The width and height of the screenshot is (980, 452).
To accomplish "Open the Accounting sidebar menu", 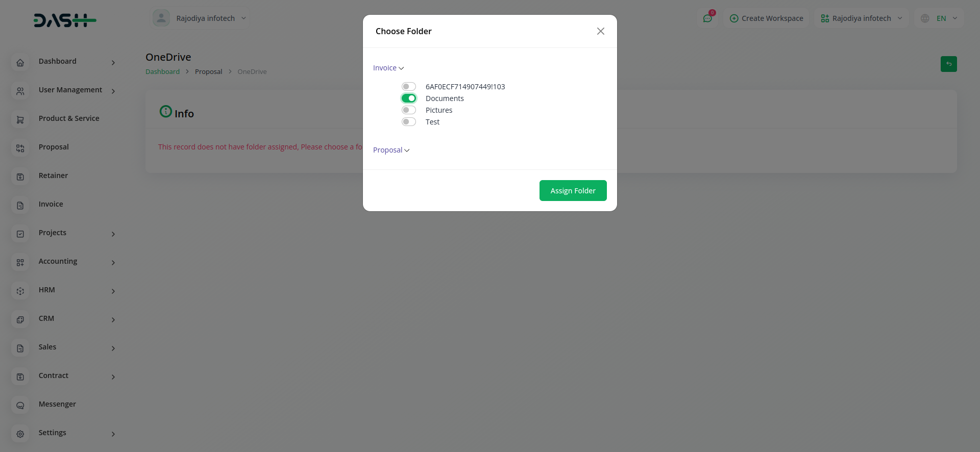I will [58, 261].
